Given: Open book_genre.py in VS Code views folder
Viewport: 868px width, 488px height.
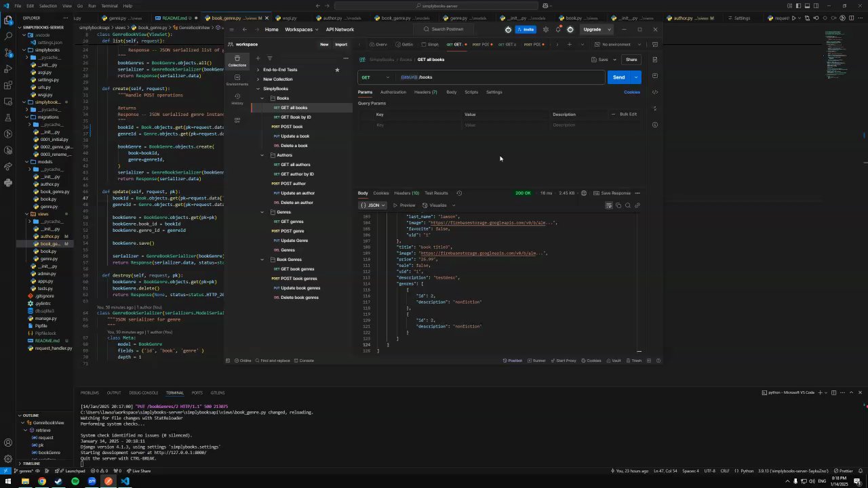Looking at the screenshot, I should point(50,244).
